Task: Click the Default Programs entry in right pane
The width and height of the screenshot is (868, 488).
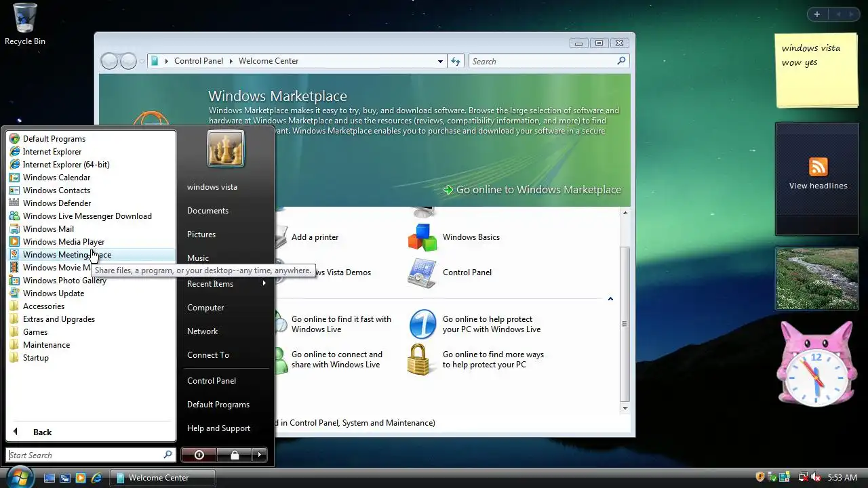Action: pos(218,405)
